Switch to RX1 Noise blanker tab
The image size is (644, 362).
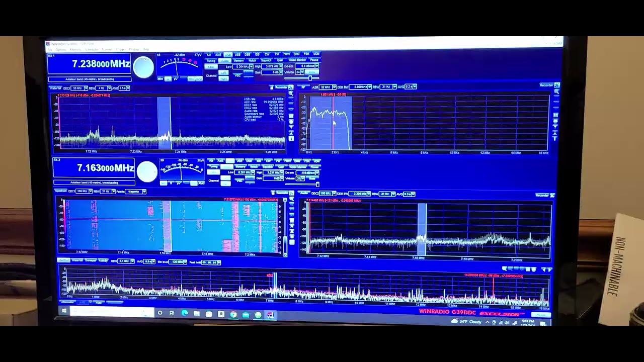click(297, 60)
